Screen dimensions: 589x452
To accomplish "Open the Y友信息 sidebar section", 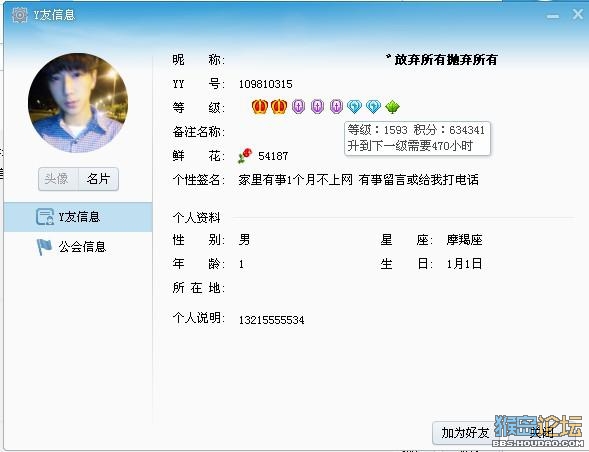I will [x=78, y=217].
